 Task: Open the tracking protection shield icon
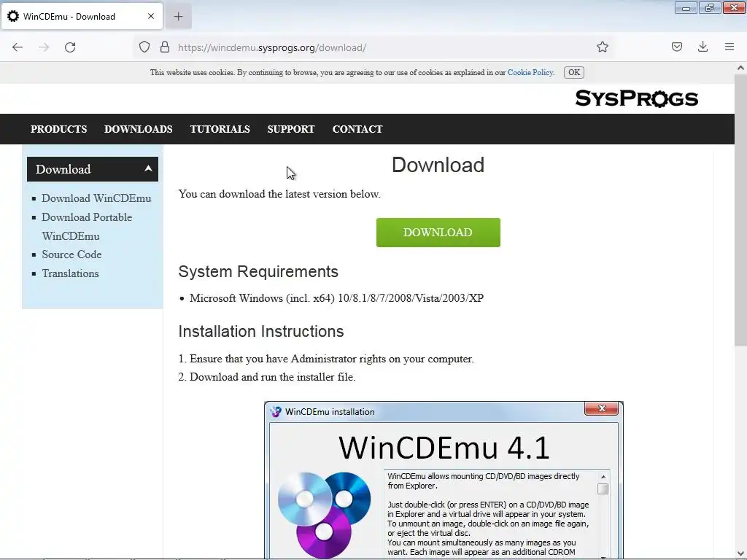[x=144, y=47]
